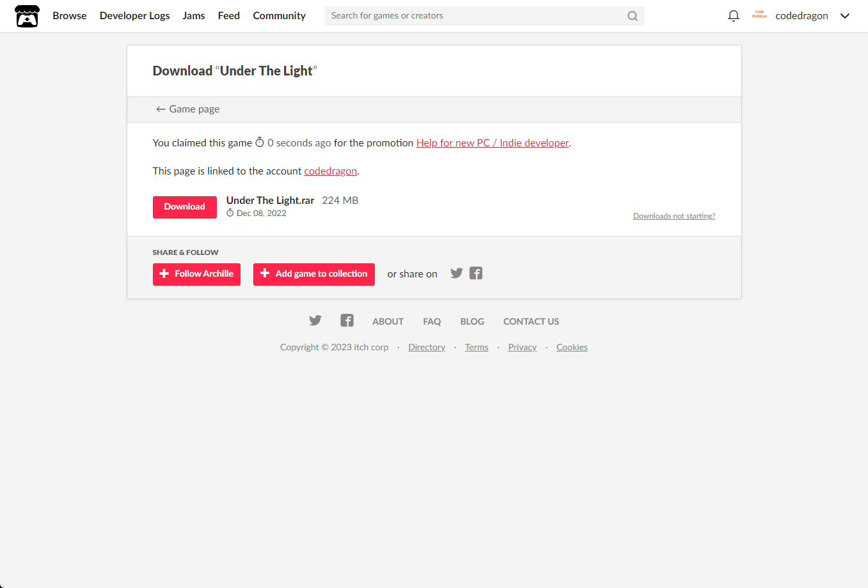Screen dimensions: 868x588
Task: Open the Blog footer link
Action: pos(472,321)
